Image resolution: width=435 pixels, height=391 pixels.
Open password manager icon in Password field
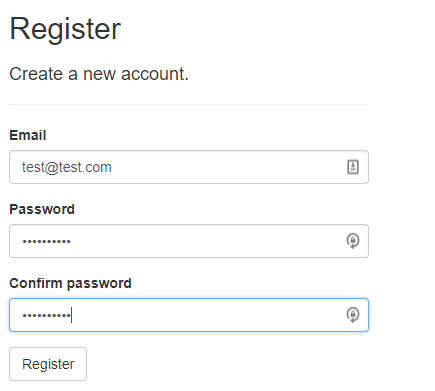point(353,241)
